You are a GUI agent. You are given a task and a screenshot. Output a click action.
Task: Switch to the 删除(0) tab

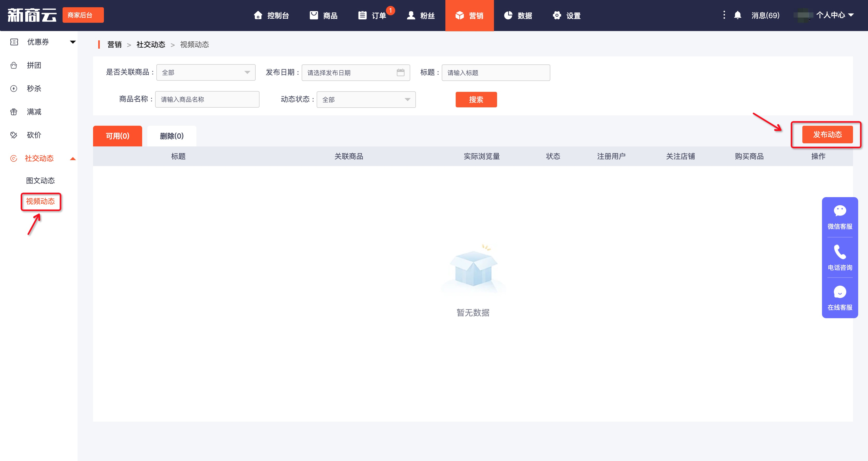pyautogui.click(x=172, y=136)
